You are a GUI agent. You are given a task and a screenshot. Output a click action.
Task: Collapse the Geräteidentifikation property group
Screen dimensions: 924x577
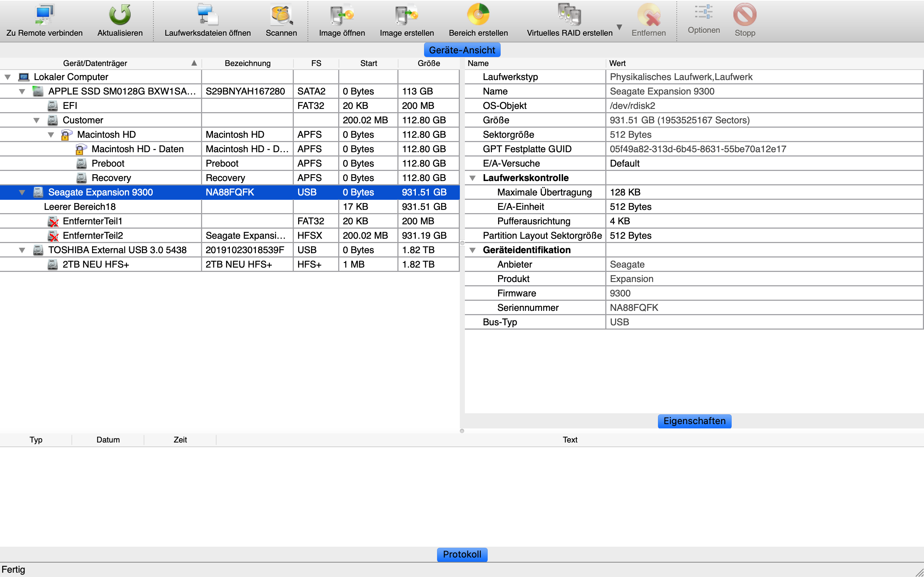(x=473, y=250)
